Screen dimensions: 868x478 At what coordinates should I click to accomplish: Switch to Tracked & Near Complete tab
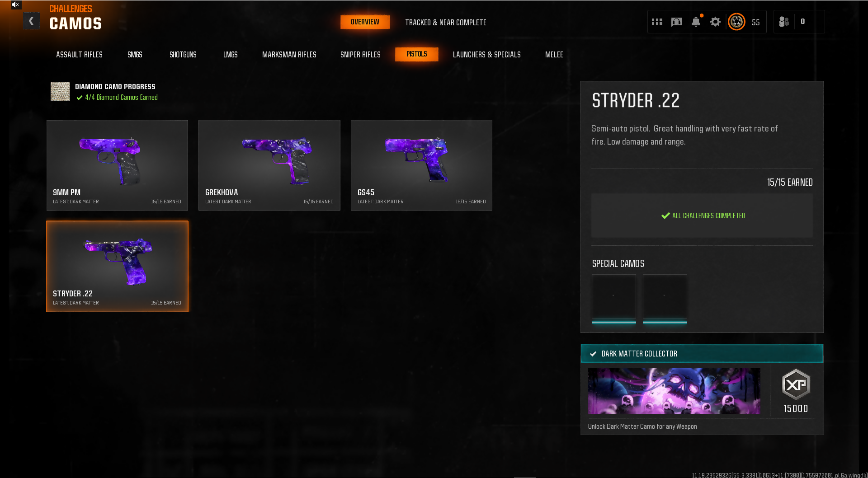point(445,23)
